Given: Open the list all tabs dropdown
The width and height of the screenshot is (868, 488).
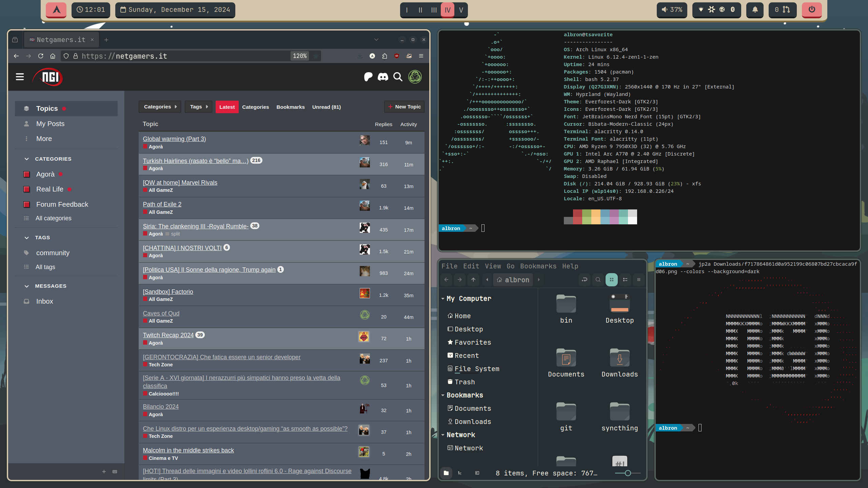Looking at the screenshot, I should coord(376,40).
